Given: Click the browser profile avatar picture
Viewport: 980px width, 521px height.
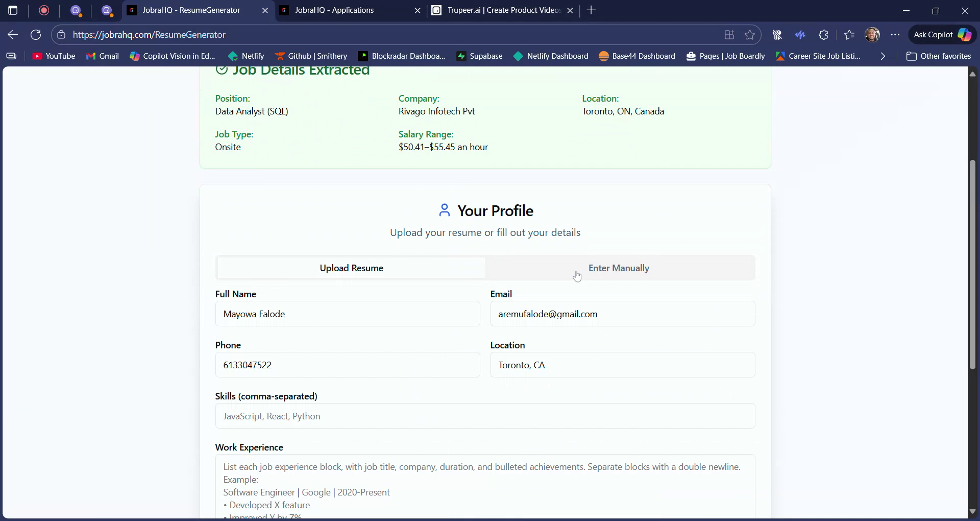Looking at the screenshot, I should (873, 35).
